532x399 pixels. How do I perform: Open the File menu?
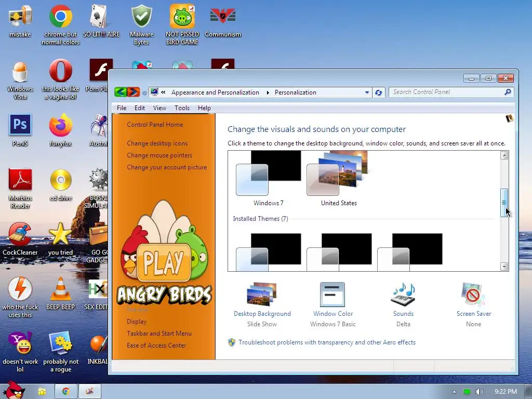[122, 108]
